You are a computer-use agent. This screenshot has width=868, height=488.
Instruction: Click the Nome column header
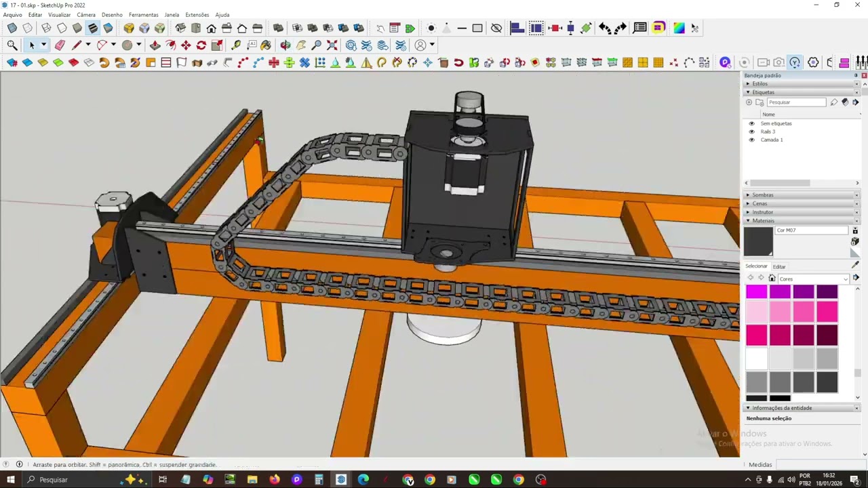768,115
